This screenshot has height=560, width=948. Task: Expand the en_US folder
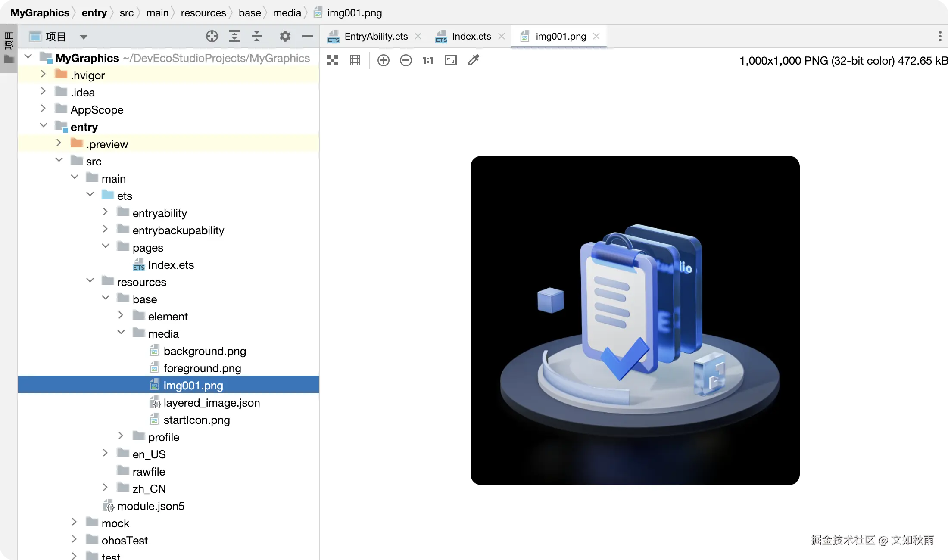pos(105,453)
